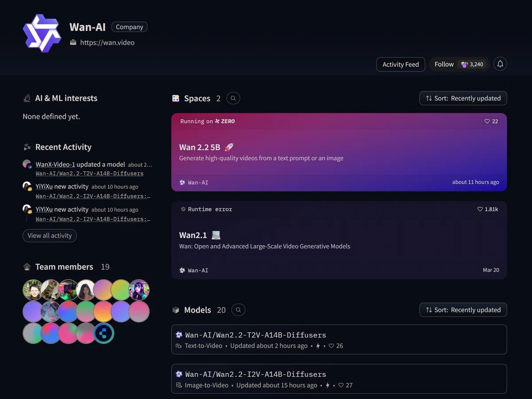Screen dimensions: 532x399
Task: Click the heart icon with 1.81k likes
Action: tap(480, 209)
